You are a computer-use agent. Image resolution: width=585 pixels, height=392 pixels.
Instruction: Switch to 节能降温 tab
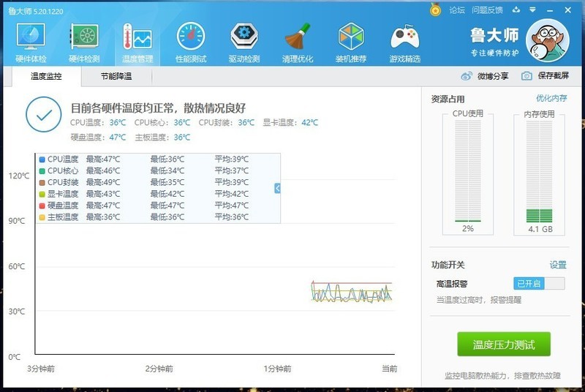coord(116,77)
